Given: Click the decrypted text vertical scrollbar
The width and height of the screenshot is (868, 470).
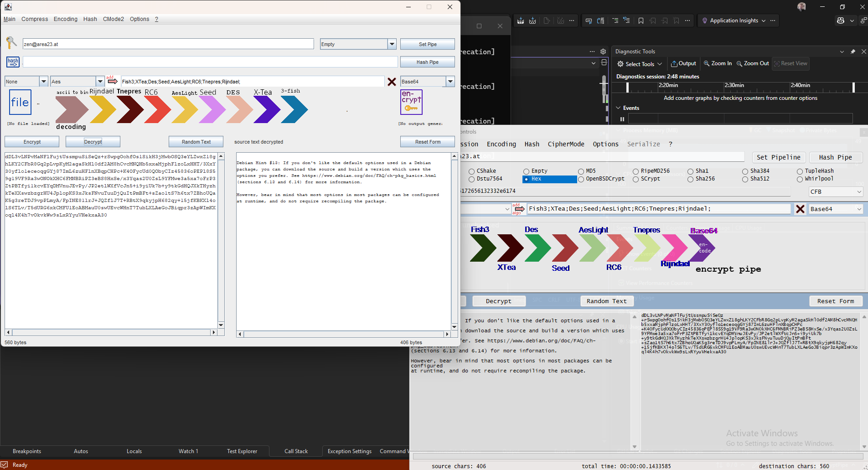Looking at the screenshot, I should pos(455,242).
